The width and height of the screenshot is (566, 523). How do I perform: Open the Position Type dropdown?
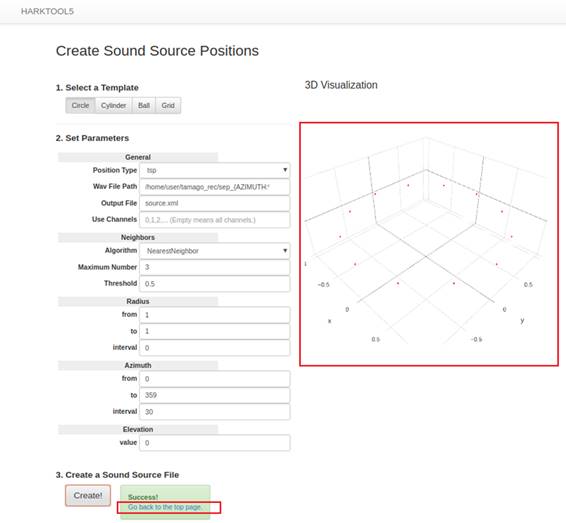pos(215,170)
